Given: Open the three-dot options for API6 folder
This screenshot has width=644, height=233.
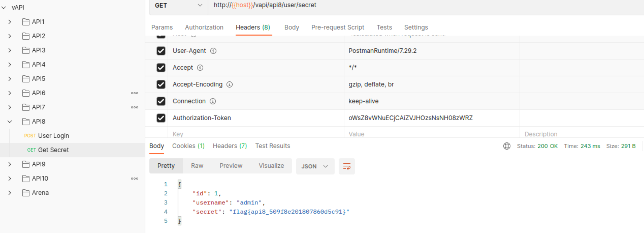Looking at the screenshot, I should pyautogui.click(x=134, y=93).
